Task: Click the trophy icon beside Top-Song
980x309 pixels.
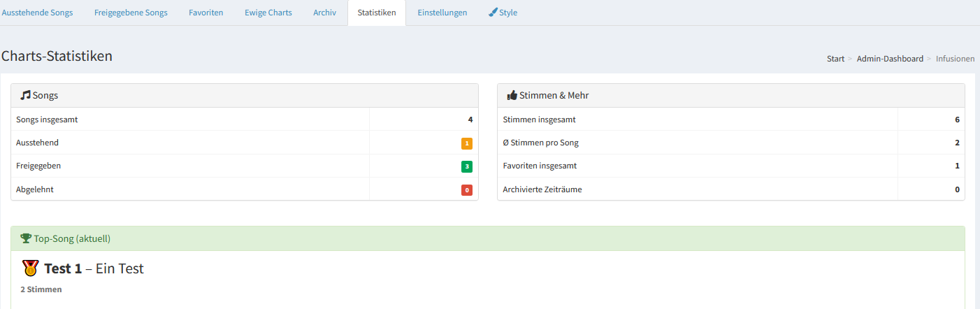Action: (x=27, y=238)
